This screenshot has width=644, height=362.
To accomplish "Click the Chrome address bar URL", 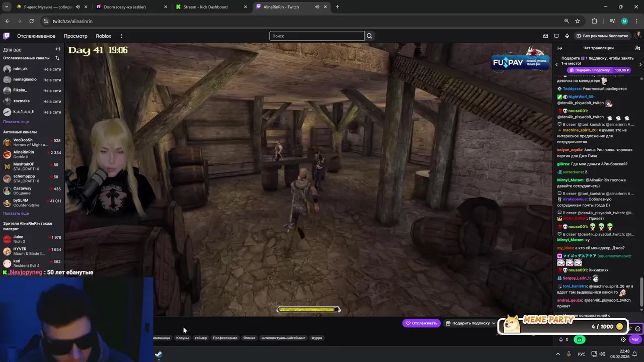I will [x=72, y=21].
